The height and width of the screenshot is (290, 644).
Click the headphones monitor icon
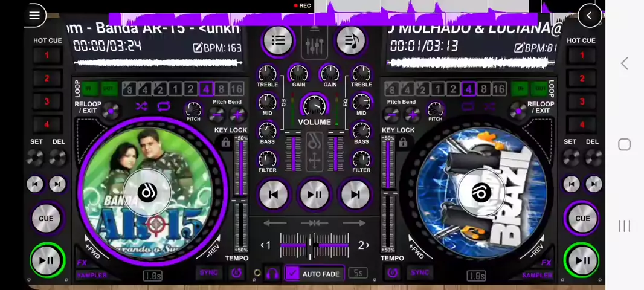tap(272, 274)
